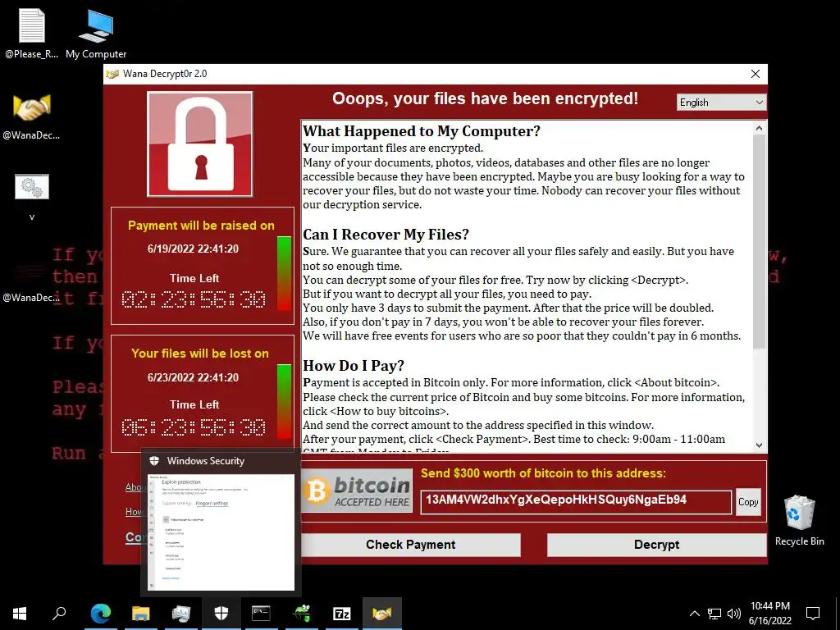
Task: Click 'Payment will be raised on' label
Action: tap(201, 226)
